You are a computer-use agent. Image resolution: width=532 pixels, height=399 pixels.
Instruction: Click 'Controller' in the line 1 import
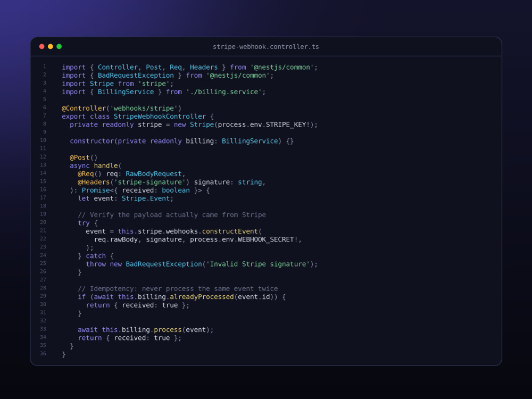coord(118,67)
